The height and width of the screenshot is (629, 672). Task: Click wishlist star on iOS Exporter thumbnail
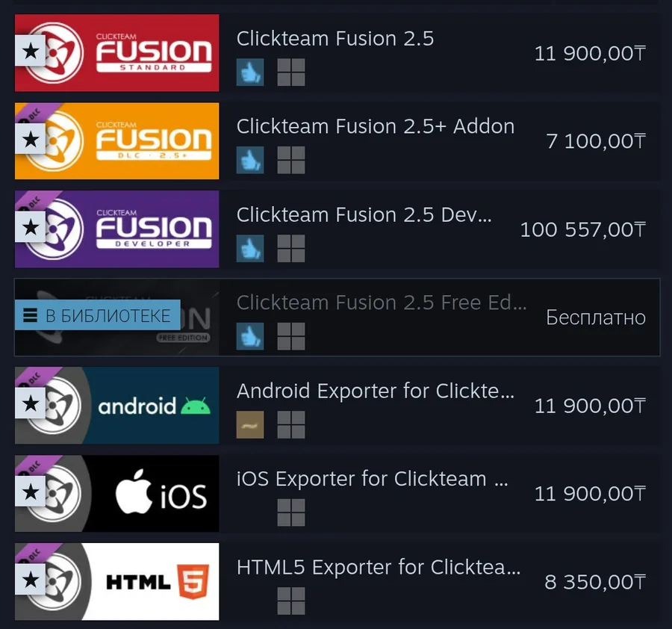coord(30,492)
